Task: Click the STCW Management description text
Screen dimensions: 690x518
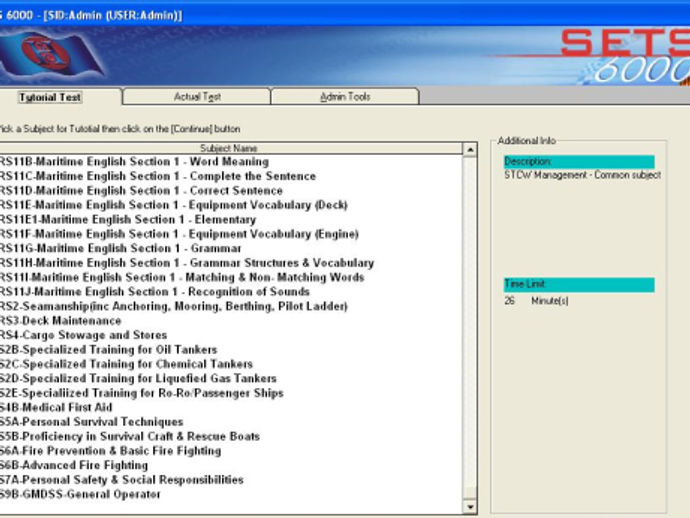Action: pos(583,175)
